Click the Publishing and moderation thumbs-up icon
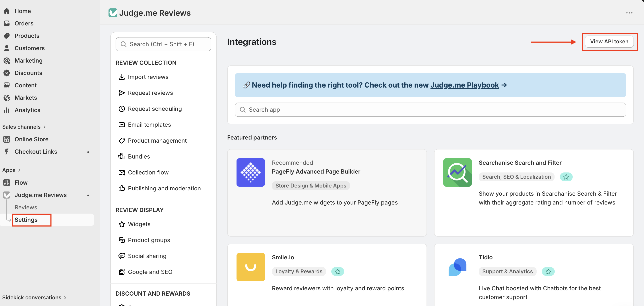Image resolution: width=644 pixels, height=306 pixels. coord(122,188)
